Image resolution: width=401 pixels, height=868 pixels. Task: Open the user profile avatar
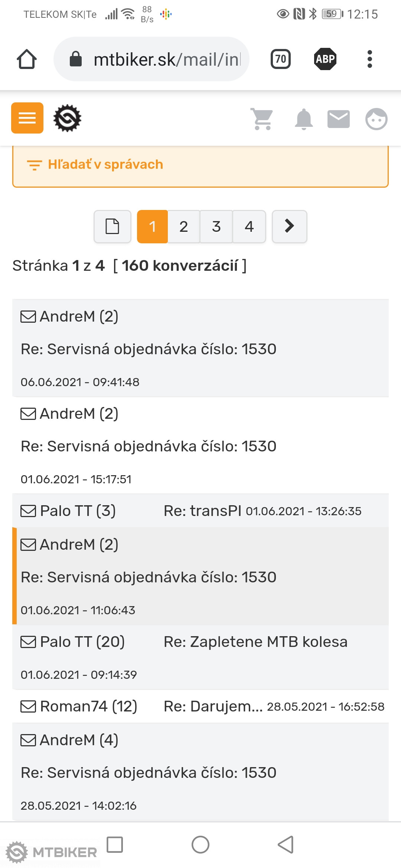tap(376, 119)
